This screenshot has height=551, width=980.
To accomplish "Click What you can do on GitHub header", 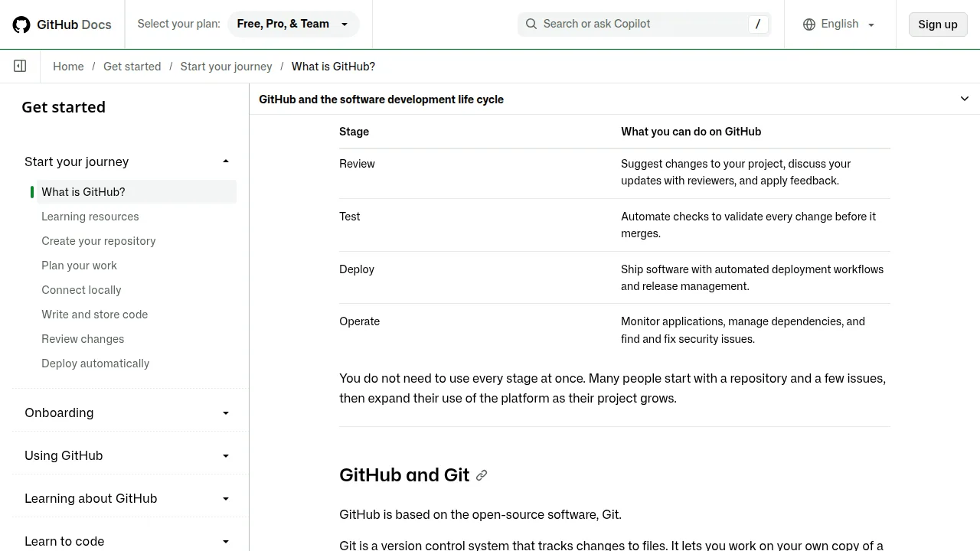I will [691, 132].
